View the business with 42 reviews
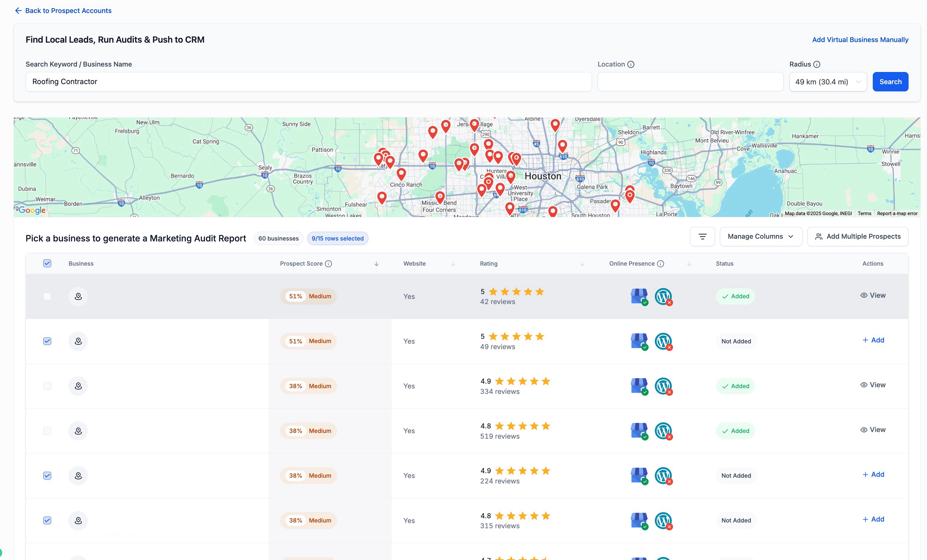This screenshot has width=927, height=560. tap(873, 295)
